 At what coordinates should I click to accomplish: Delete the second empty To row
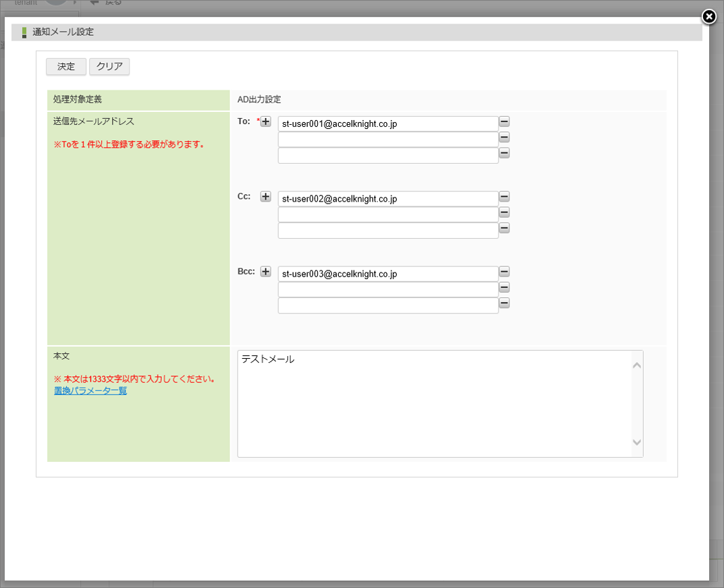[x=504, y=138]
